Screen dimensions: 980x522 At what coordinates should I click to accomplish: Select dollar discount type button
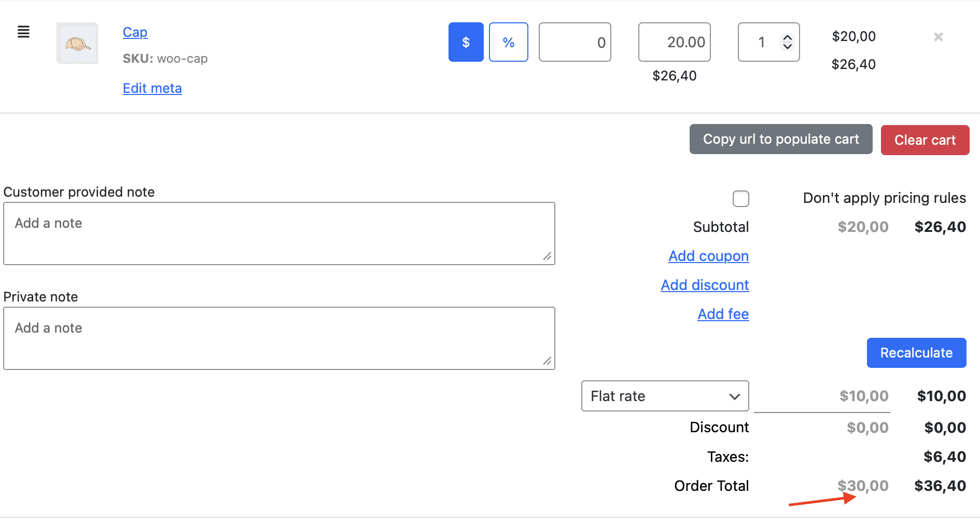coord(466,42)
